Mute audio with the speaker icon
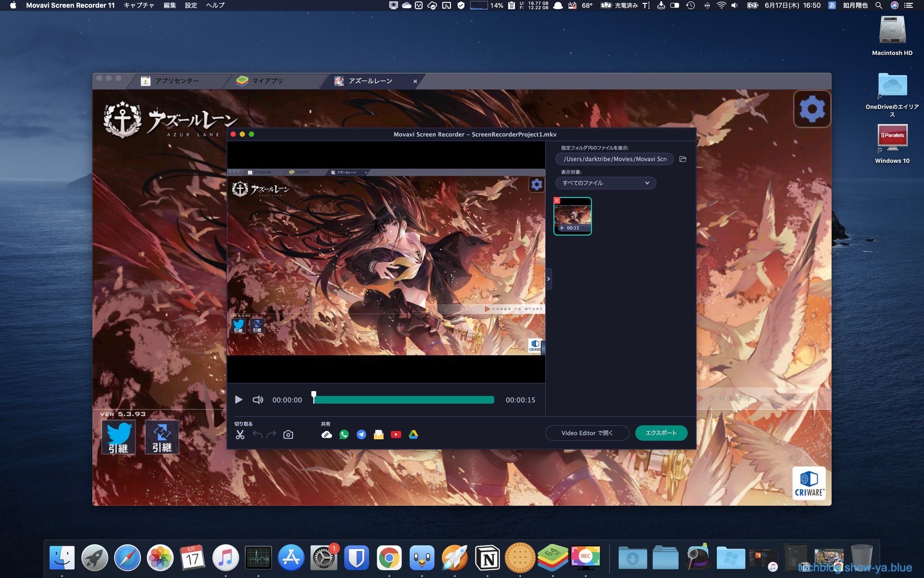The image size is (924, 578). click(258, 400)
